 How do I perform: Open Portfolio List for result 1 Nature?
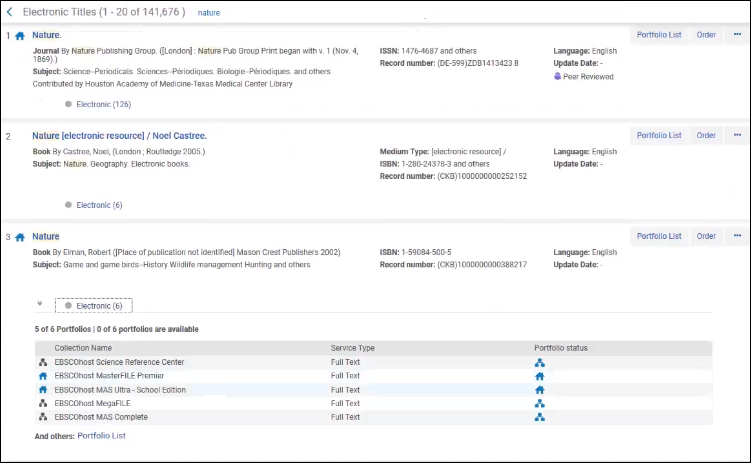point(659,34)
